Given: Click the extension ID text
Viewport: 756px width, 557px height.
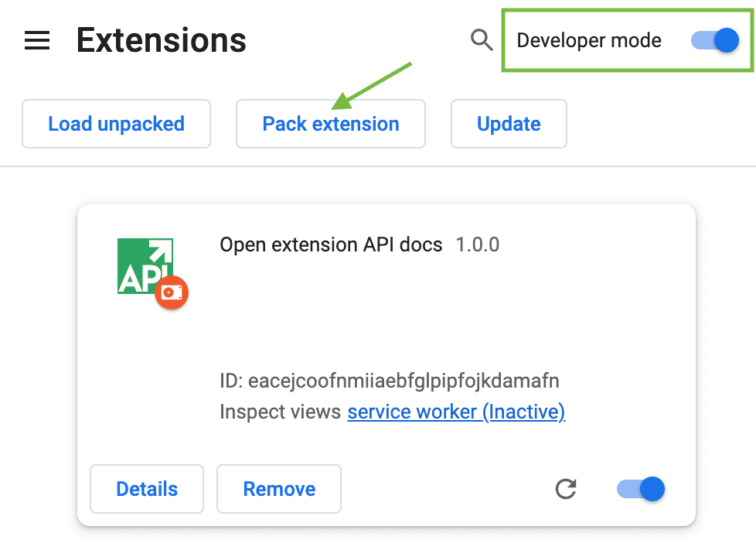Looking at the screenshot, I should click(390, 381).
